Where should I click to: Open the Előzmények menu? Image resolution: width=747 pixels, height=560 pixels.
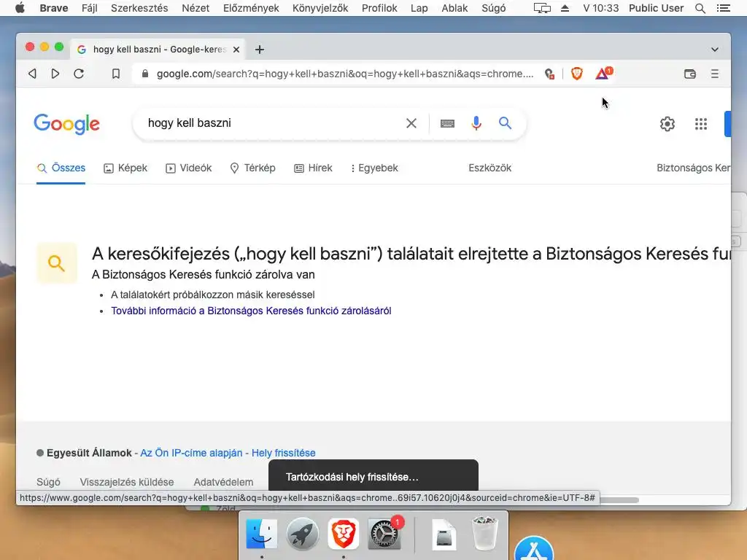[x=251, y=8]
